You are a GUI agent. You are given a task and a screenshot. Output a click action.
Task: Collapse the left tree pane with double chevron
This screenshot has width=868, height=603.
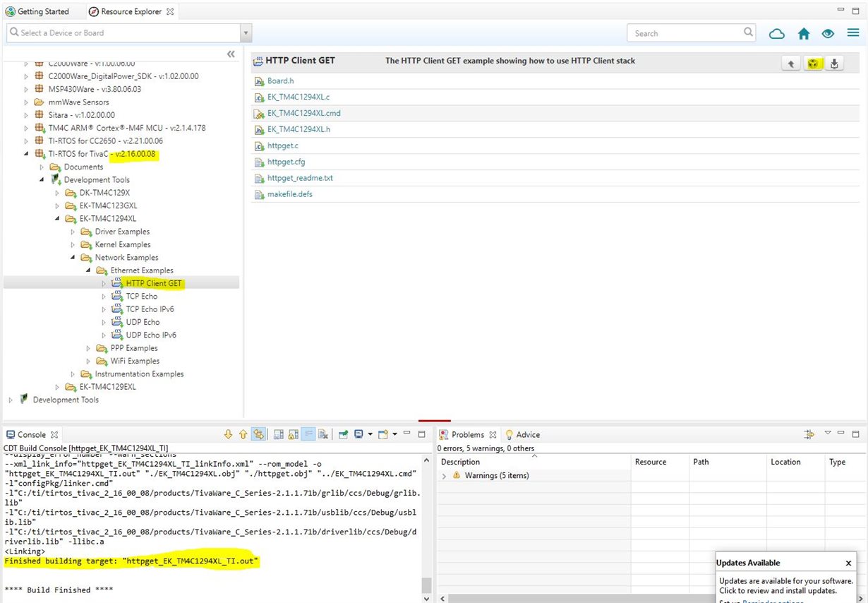(231, 54)
